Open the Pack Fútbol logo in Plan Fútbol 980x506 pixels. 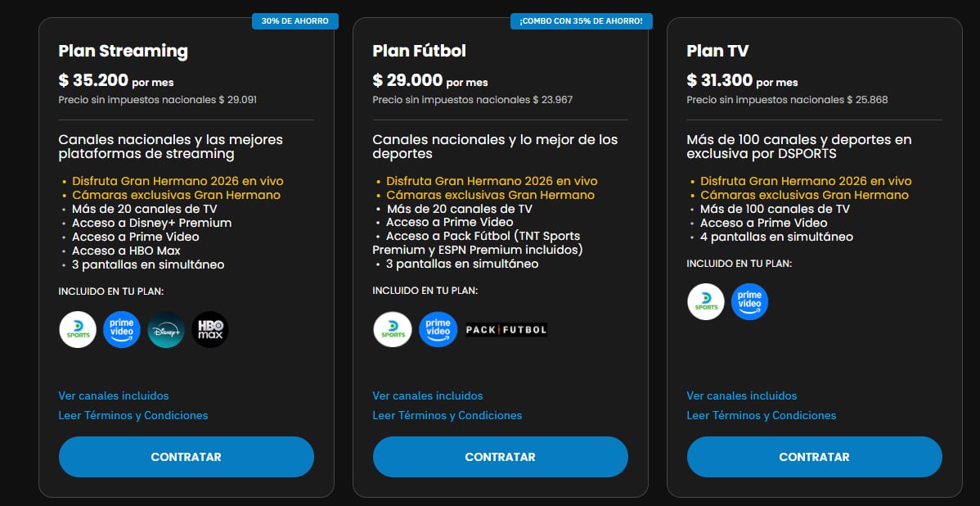[506, 329]
